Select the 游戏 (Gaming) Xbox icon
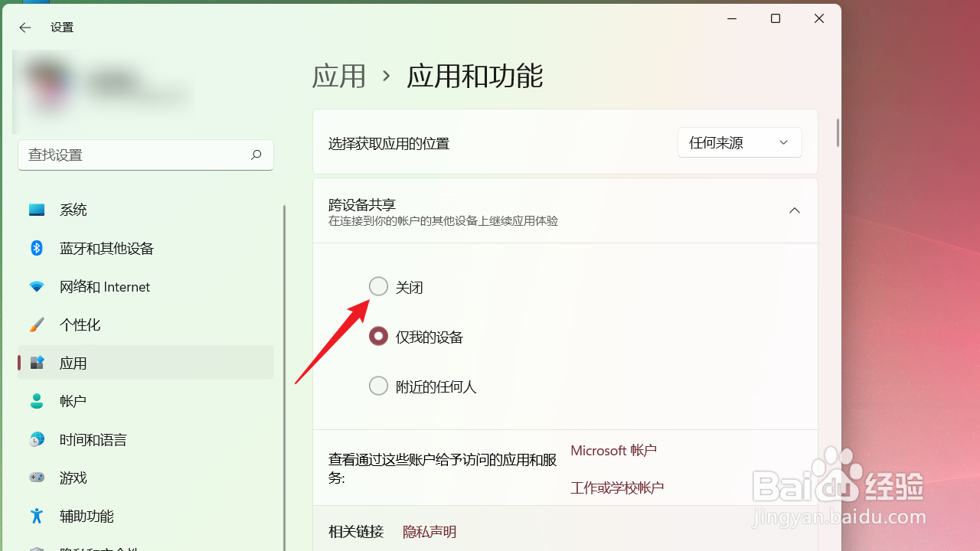 pos(37,477)
